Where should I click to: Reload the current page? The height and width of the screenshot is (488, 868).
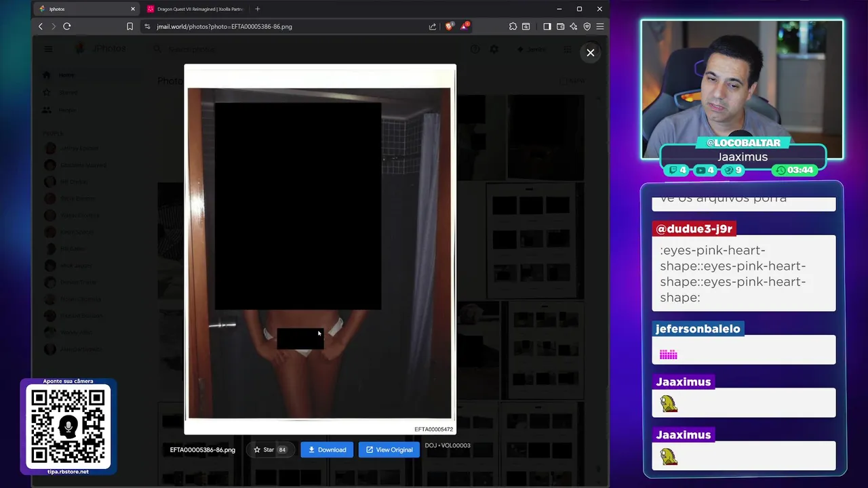(x=66, y=26)
